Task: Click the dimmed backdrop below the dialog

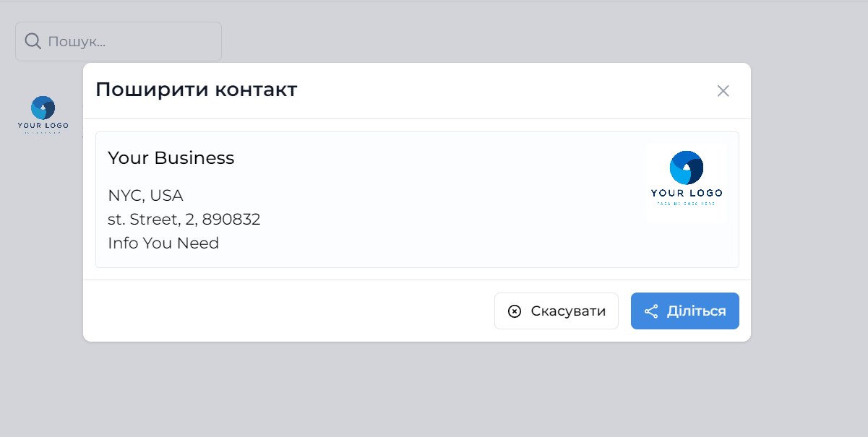Action: 434,390
